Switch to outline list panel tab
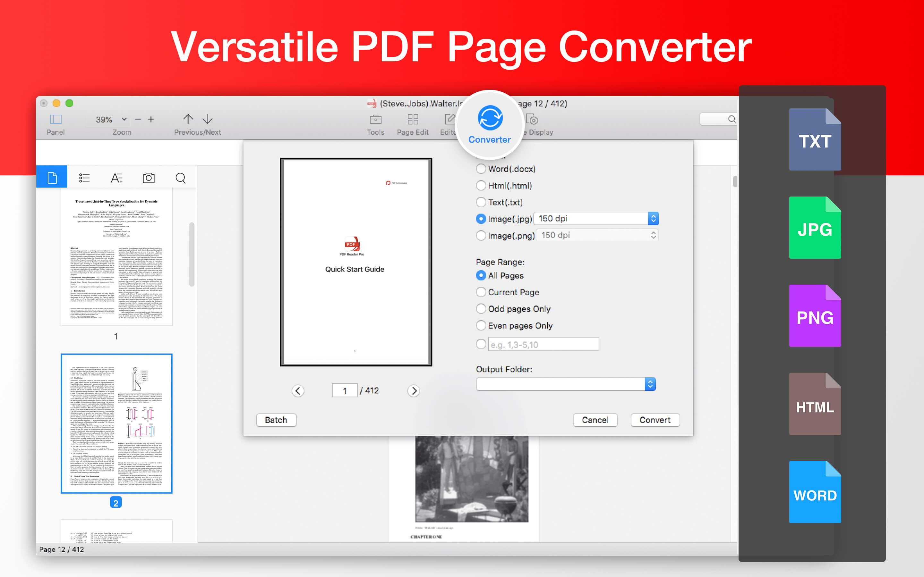Viewport: 924px width, 577px height. click(84, 178)
